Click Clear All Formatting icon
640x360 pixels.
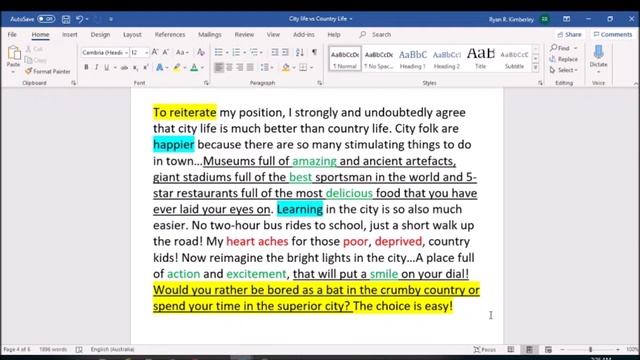[x=201, y=52]
